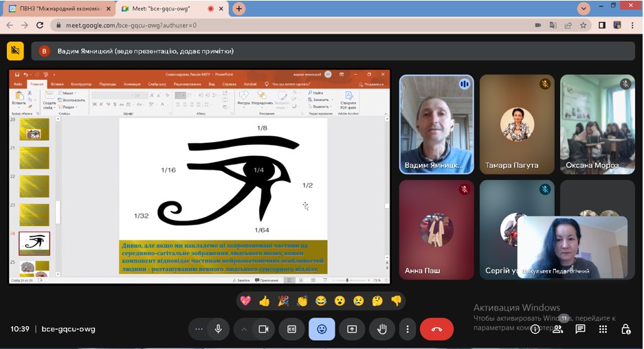Send the laughing face reaction
The width and height of the screenshot is (644, 349).
321,301
